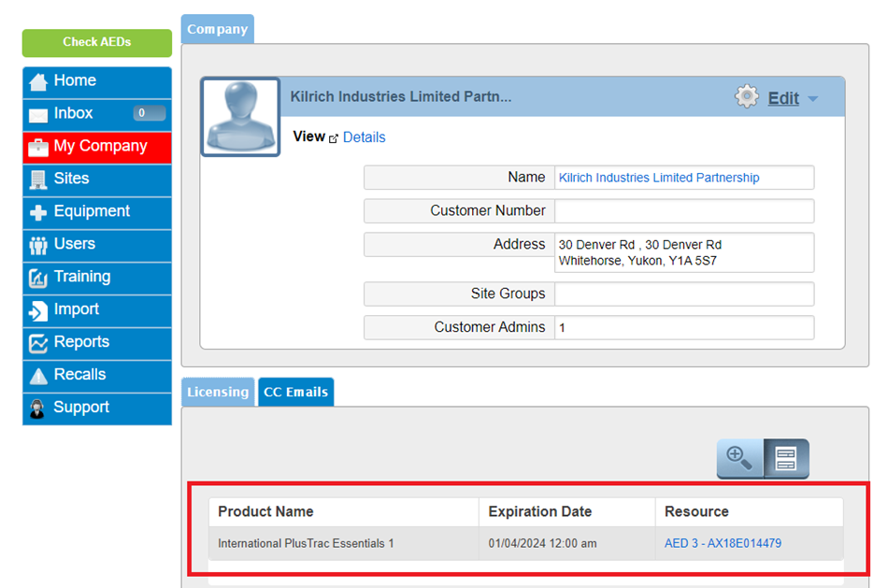Click the Users people icon
This screenshot has width=888, height=588.
pos(38,246)
